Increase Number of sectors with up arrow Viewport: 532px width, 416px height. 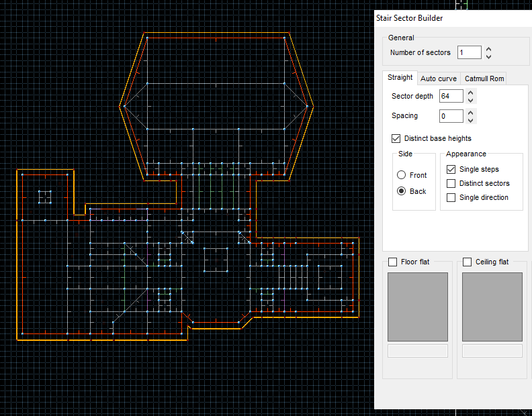(x=488, y=49)
